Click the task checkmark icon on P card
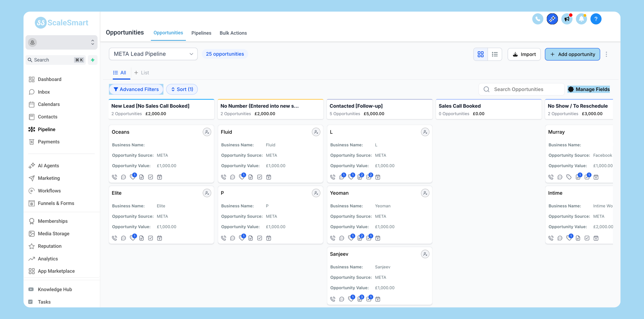 coord(260,238)
